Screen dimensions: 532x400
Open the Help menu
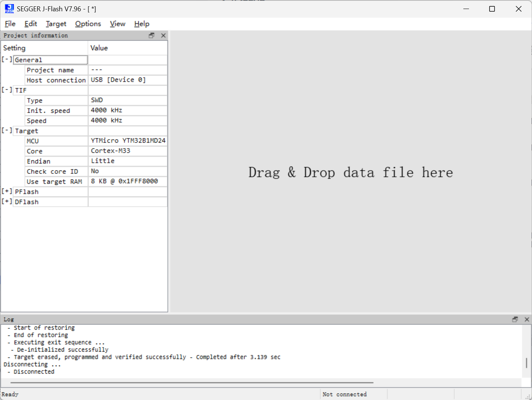[x=142, y=24]
